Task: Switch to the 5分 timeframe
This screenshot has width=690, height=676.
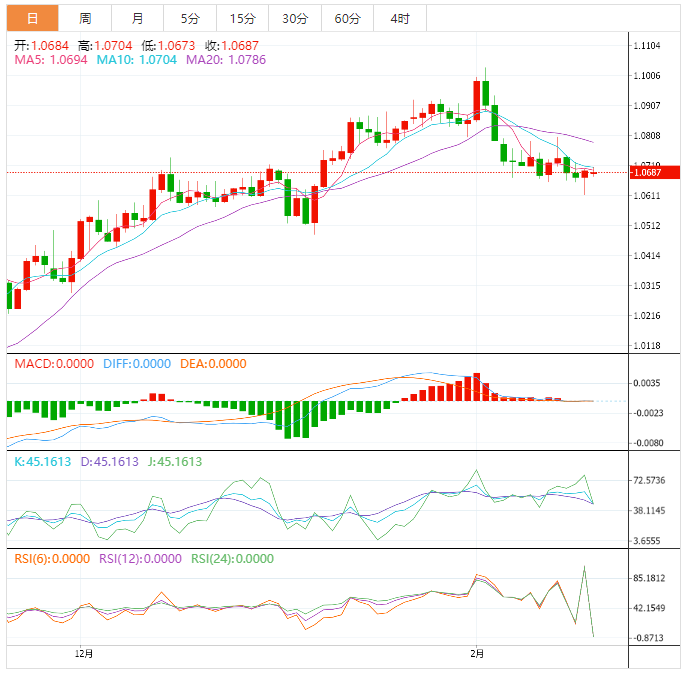Action: tap(189, 18)
